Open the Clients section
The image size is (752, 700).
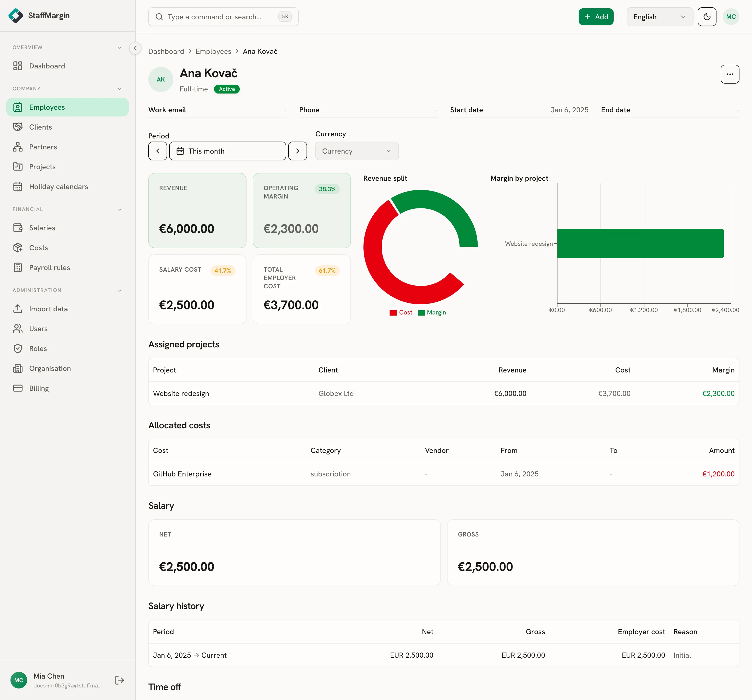67,127
